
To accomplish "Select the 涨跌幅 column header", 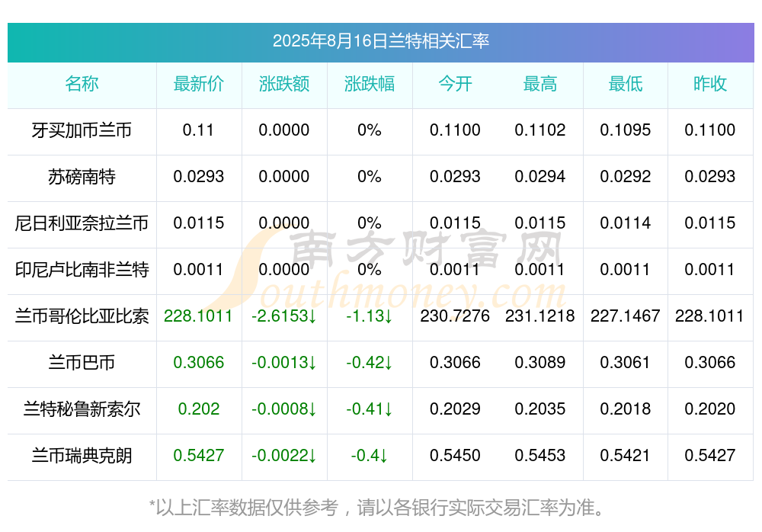I will pyautogui.click(x=370, y=84).
